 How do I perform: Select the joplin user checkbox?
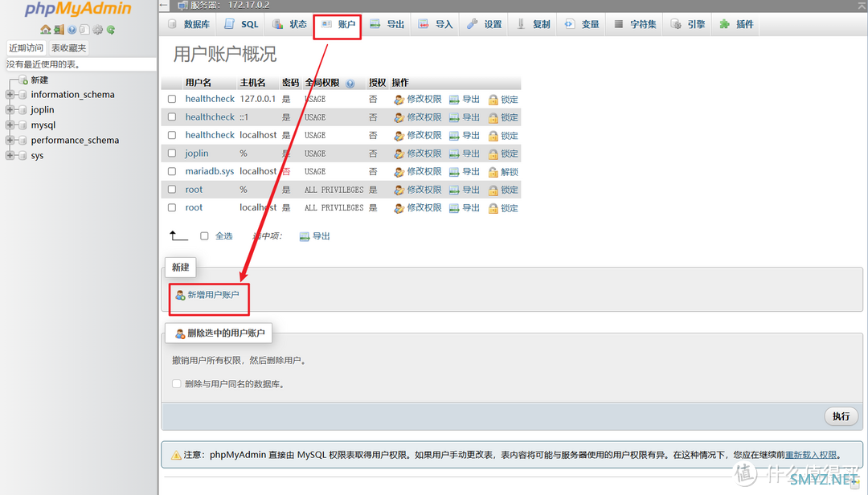[172, 153]
